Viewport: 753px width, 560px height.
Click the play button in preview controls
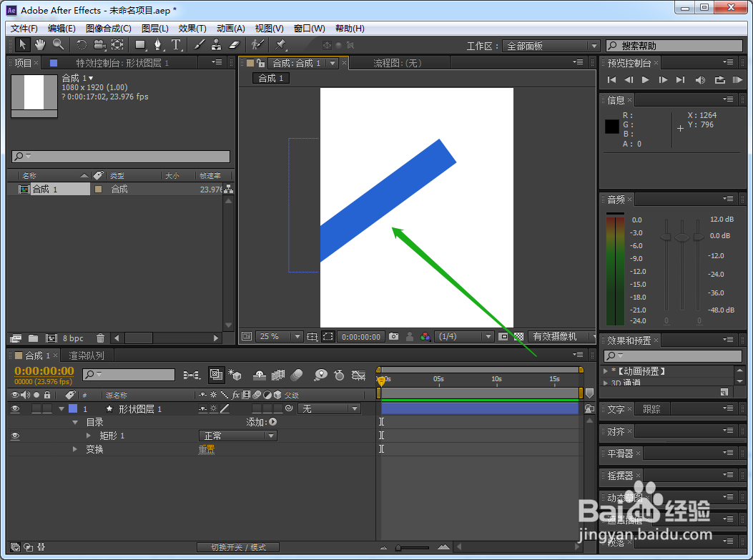[646, 79]
